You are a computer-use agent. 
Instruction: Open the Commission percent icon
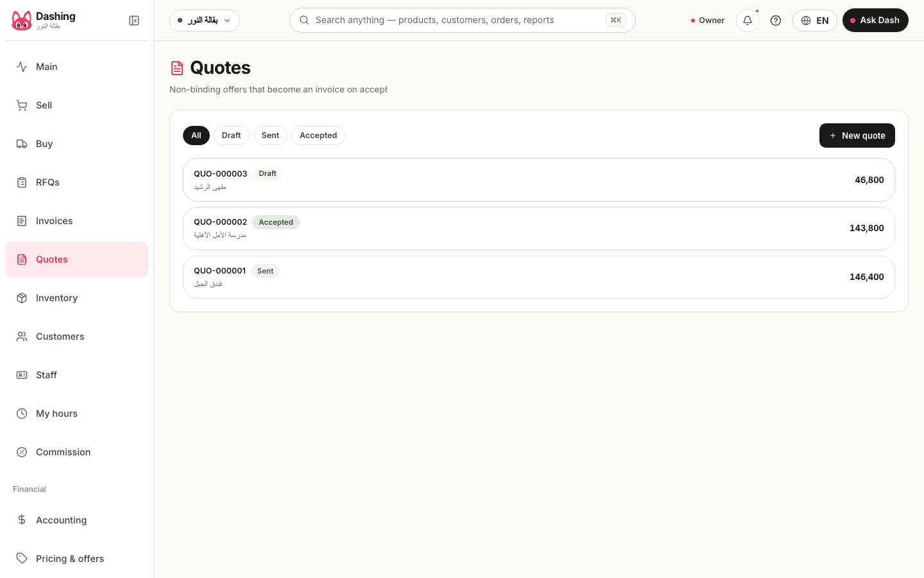point(22,452)
